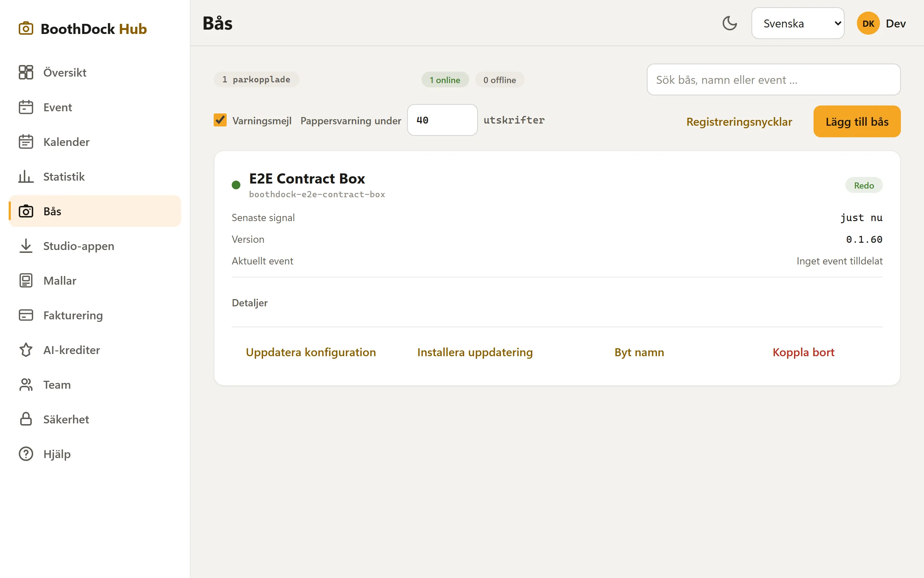Go to Fakturering
Viewport: 924px width, 578px height.
click(95, 315)
